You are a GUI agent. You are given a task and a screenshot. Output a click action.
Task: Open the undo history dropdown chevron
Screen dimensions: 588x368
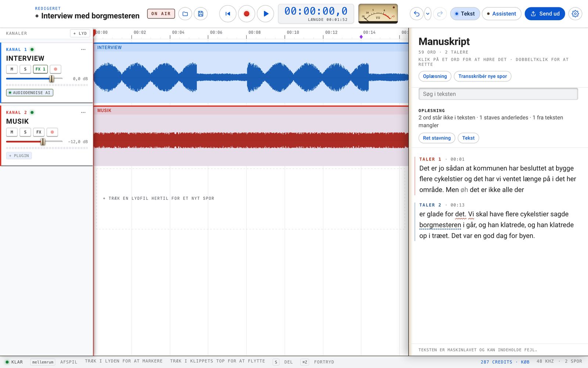click(428, 14)
